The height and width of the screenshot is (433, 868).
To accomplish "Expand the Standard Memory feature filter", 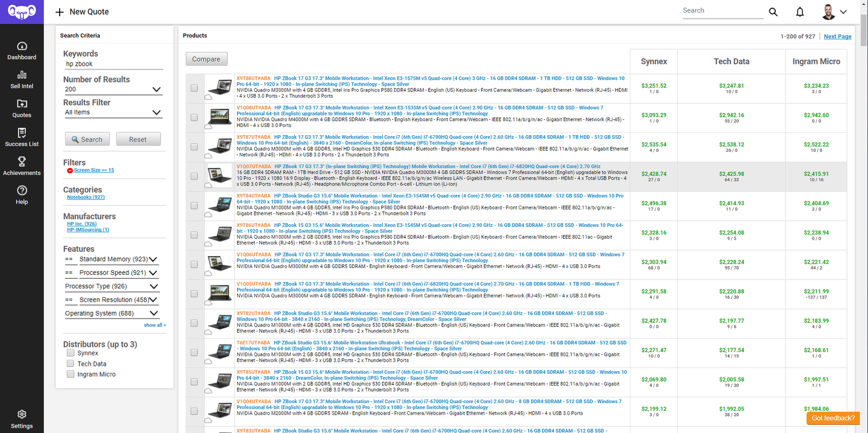I will (118, 259).
